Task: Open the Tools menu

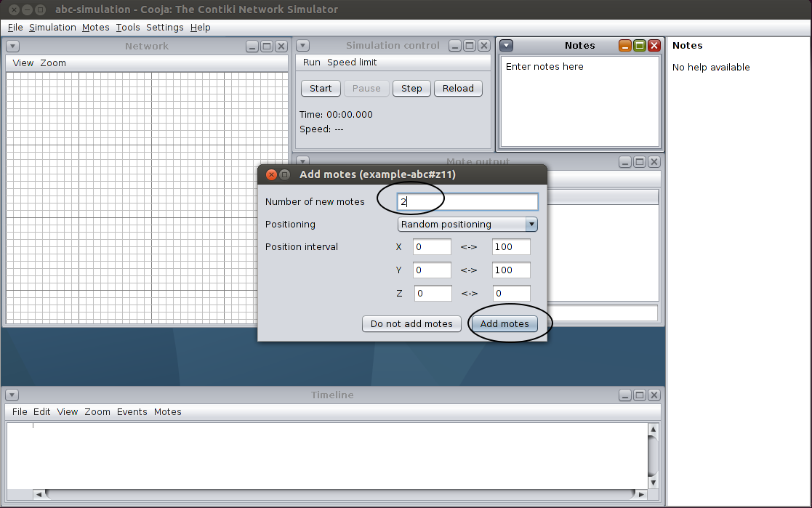Action: 127,28
